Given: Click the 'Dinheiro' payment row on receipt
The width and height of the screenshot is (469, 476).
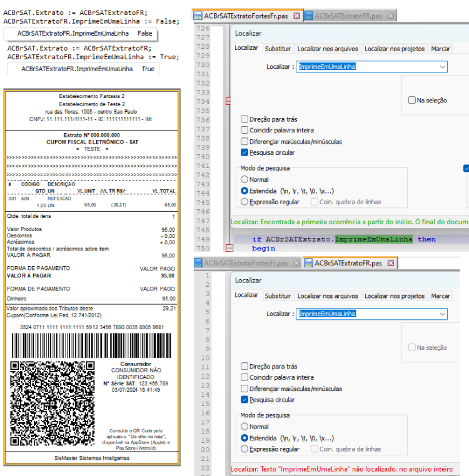Looking at the screenshot, I should (91, 299).
